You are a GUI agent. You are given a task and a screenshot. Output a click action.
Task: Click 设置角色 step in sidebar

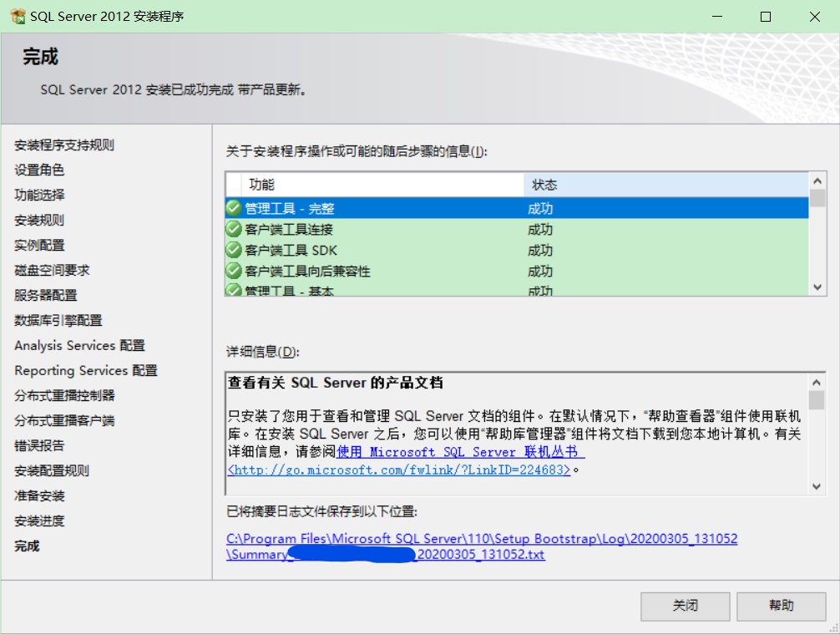[39, 170]
